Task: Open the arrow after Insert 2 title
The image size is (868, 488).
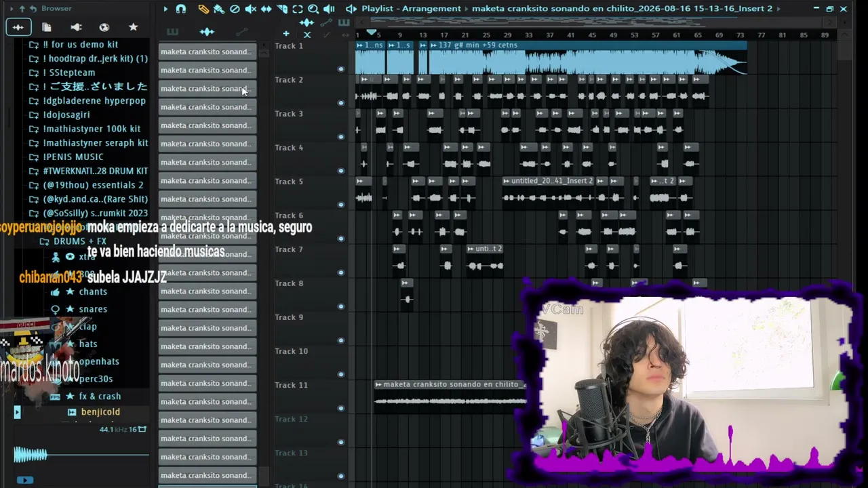Action: (778, 9)
